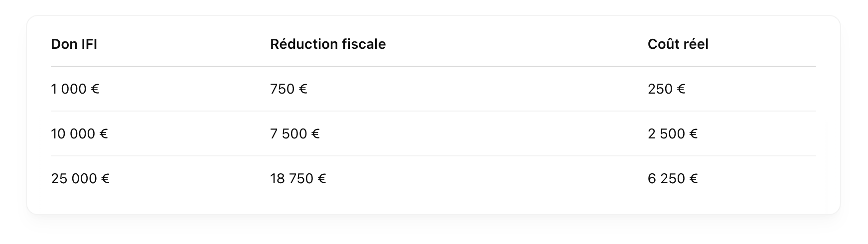
Task: Click the euro sign after 7 500
Action: click(x=316, y=134)
